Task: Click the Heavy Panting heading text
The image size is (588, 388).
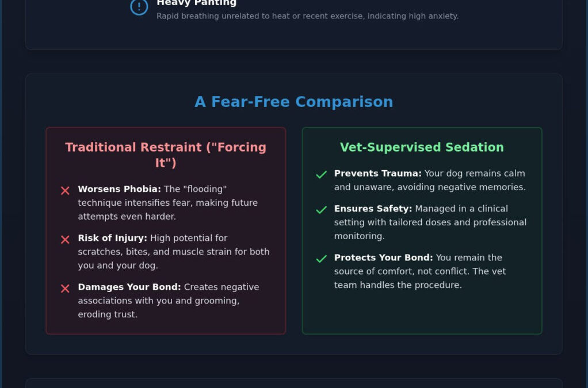Action: pos(197,3)
